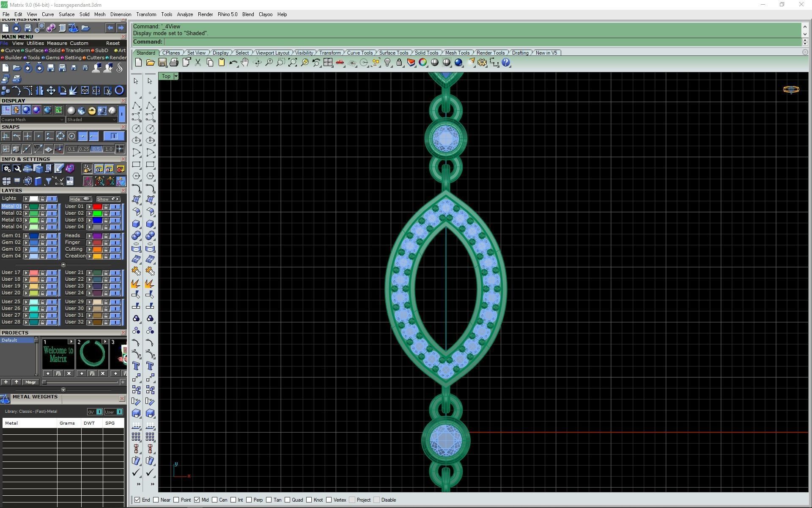The image size is (812, 508).
Task: Click the Open File folder icon in Standard toolbar
Action: (150, 63)
